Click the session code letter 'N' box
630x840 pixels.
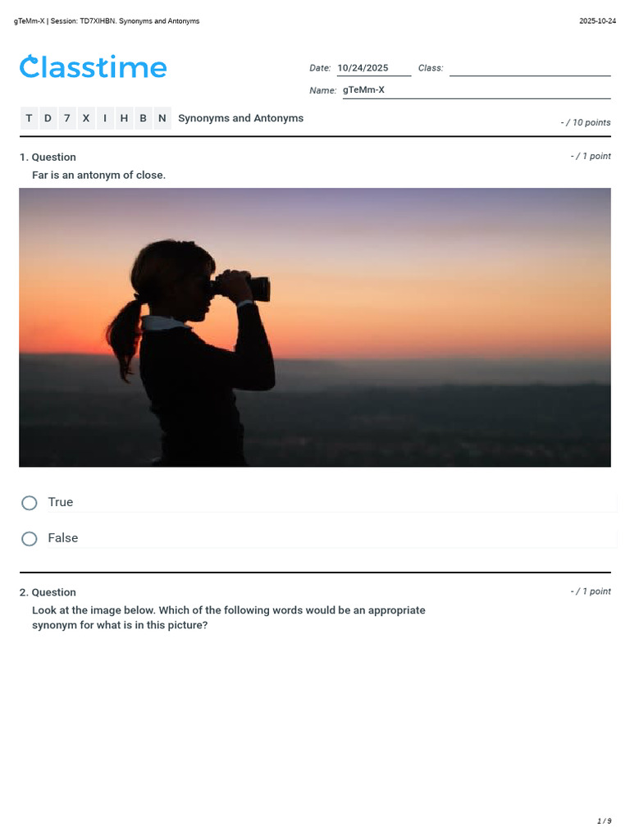(x=162, y=118)
